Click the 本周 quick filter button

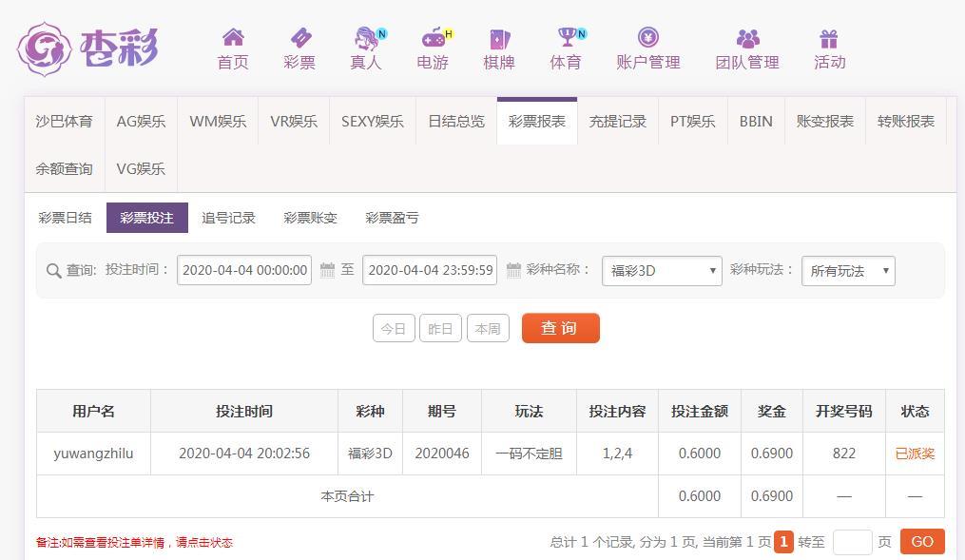488,329
